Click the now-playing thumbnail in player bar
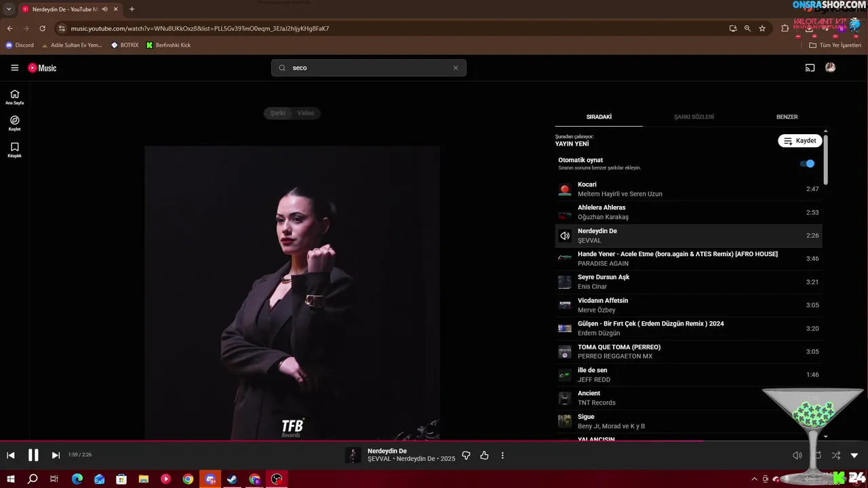Screen dimensions: 868x488 point(353,455)
